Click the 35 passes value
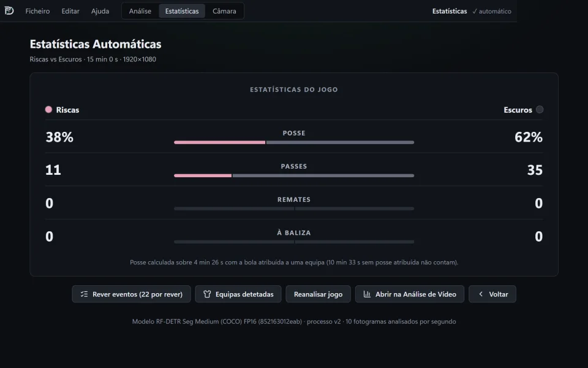 click(535, 170)
